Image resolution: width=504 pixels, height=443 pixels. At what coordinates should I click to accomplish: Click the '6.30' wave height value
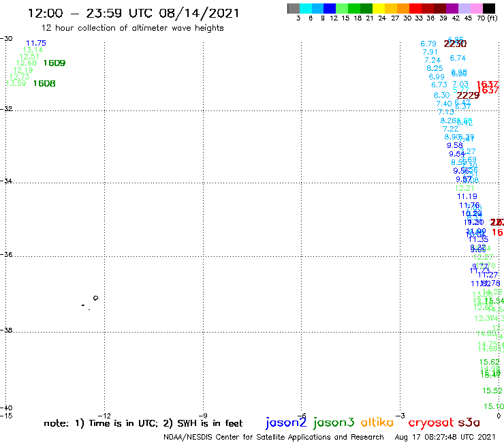[441, 95]
